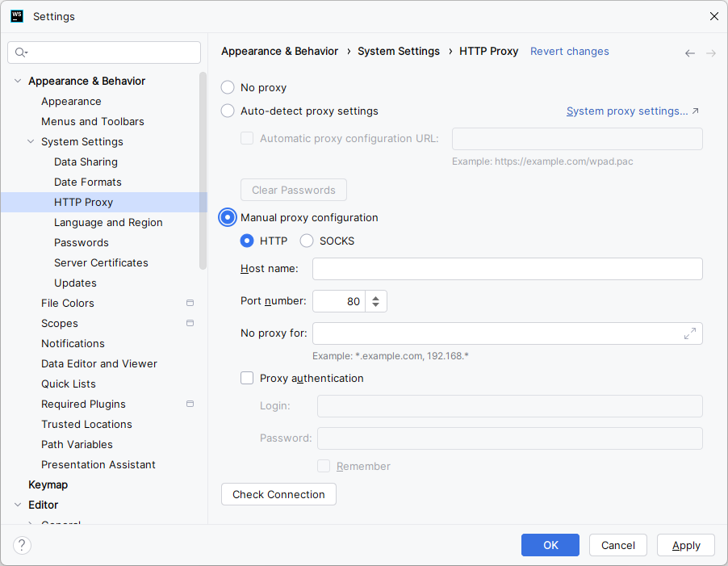
Task: Click the System Settings breadcrumb
Action: click(399, 51)
